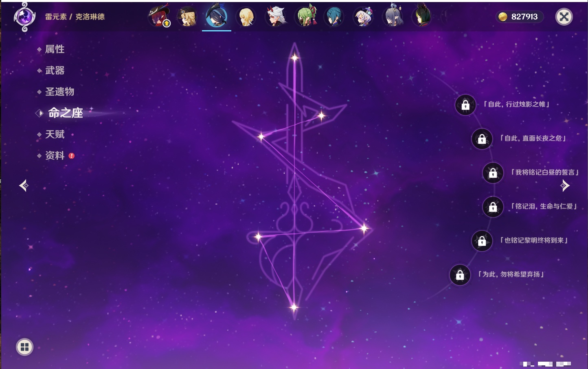Open the grid view button at bottom left
The height and width of the screenshot is (369, 588).
(x=24, y=347)
